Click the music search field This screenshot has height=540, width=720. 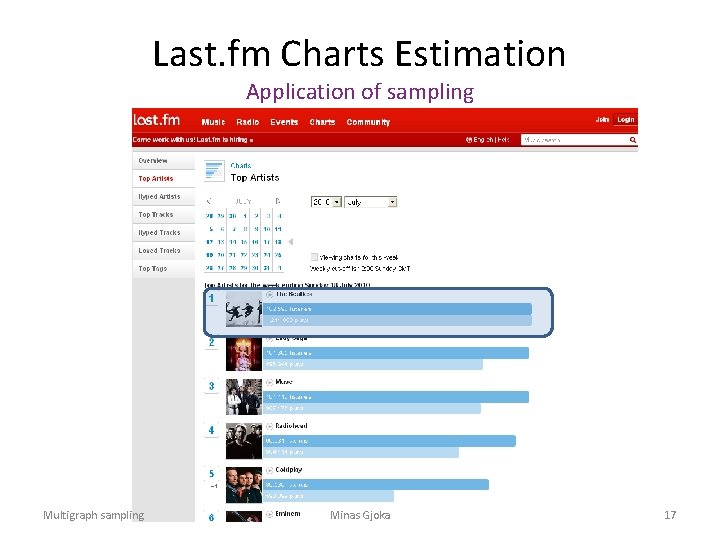(x=575, y=140)
